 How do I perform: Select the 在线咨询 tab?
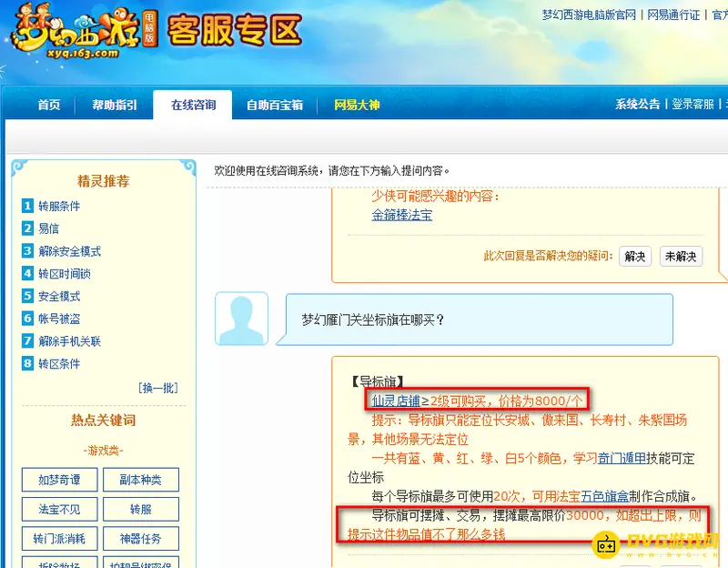[193, 105]
